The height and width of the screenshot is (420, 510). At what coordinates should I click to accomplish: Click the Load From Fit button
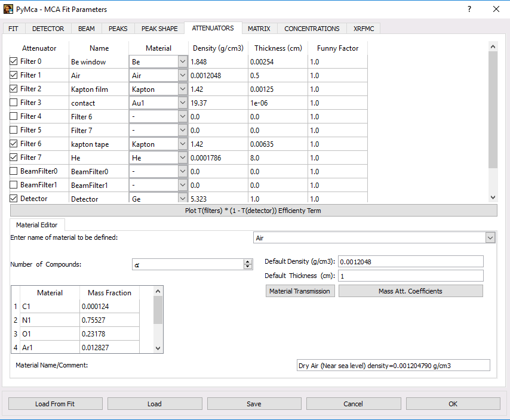coord(55,404)
